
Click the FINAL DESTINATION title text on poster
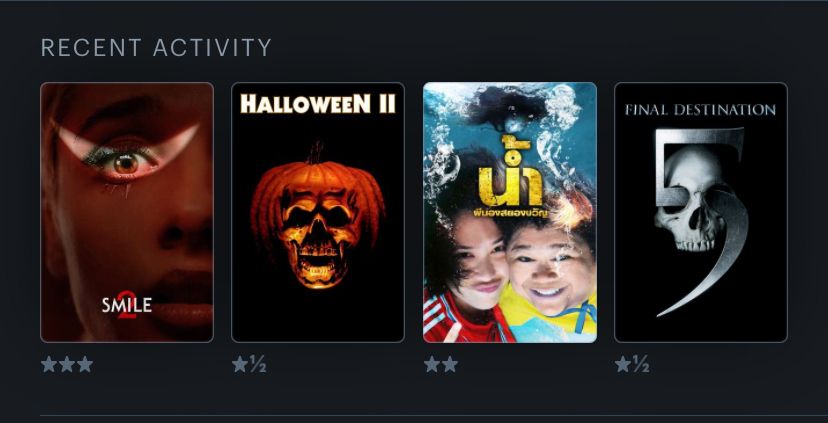[x=700, y=110]
